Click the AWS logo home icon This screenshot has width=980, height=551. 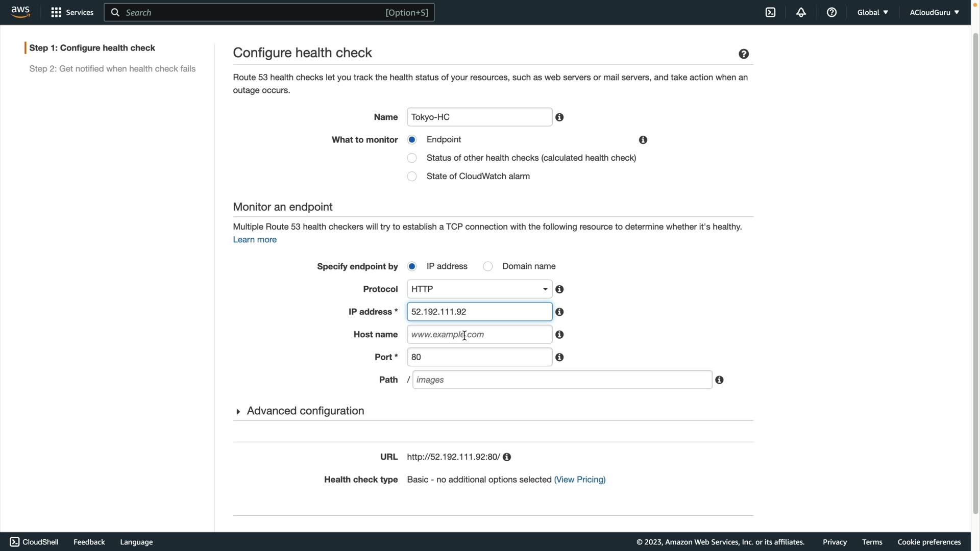coord(20,12)
